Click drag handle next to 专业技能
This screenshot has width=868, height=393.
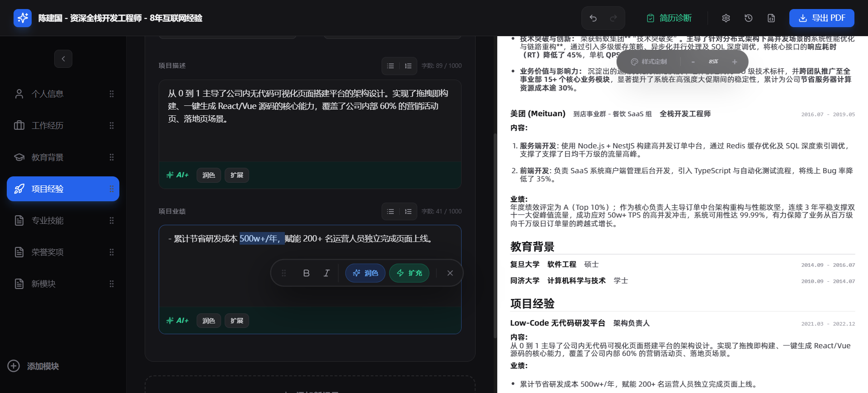(x=112, y=220)
